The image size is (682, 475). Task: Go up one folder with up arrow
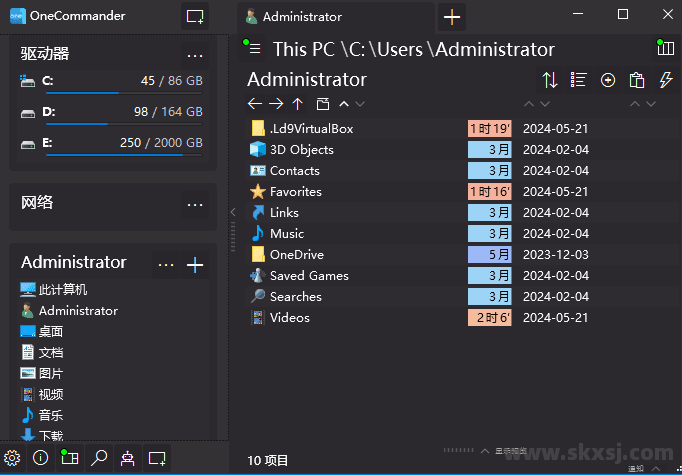point(300,104)
